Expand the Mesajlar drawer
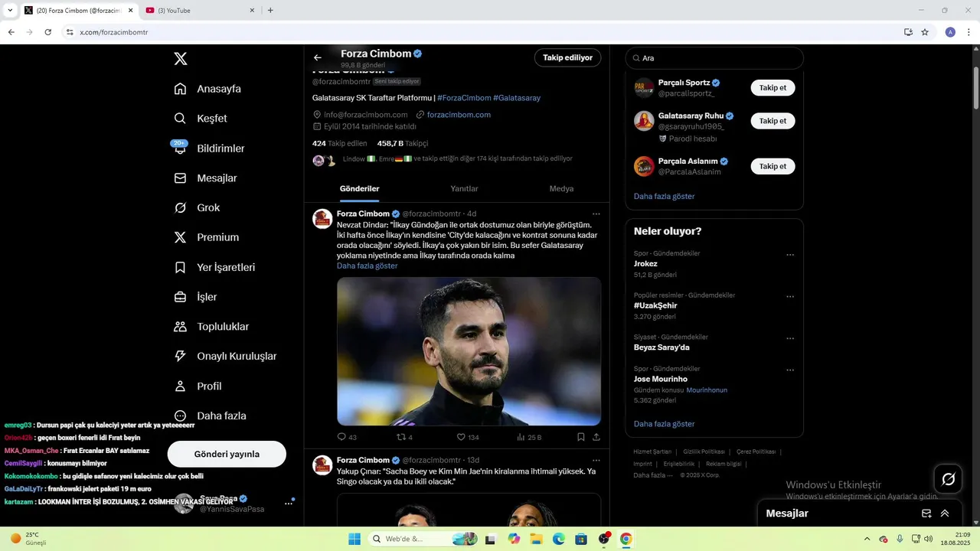The height and width of the screenshot is (551, 980). [x=945, y=514]
